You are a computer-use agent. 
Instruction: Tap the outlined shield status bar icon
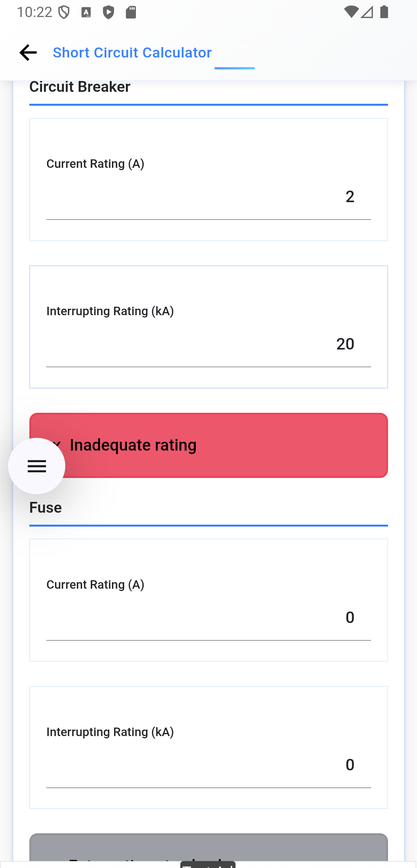[64, 12]
